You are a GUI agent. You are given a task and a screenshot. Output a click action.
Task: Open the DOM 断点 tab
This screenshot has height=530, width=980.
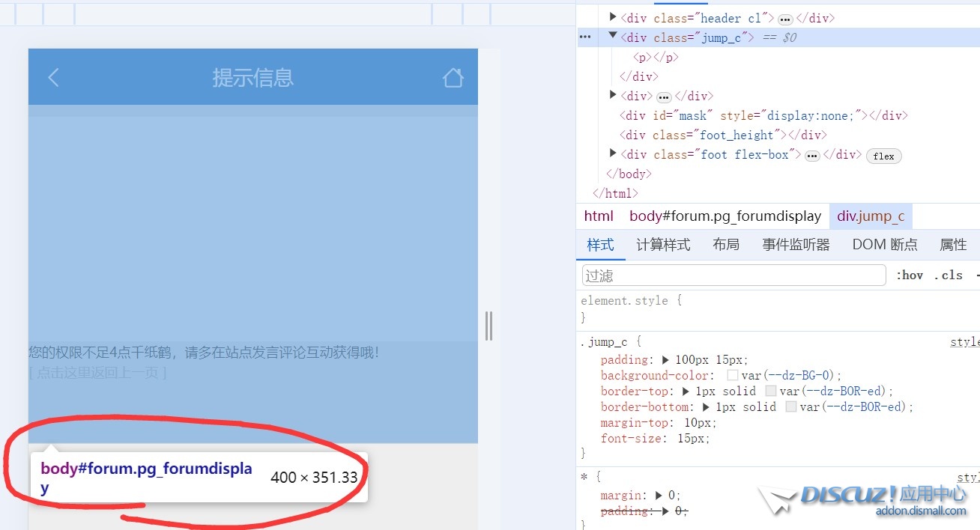(x=885, y=245)
